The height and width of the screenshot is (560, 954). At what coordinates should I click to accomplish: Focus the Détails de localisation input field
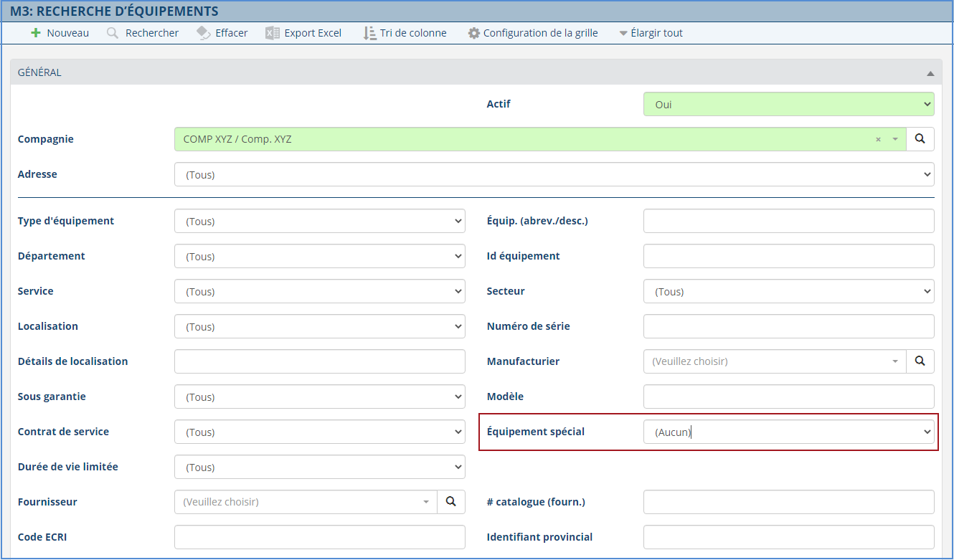(320, 361)
